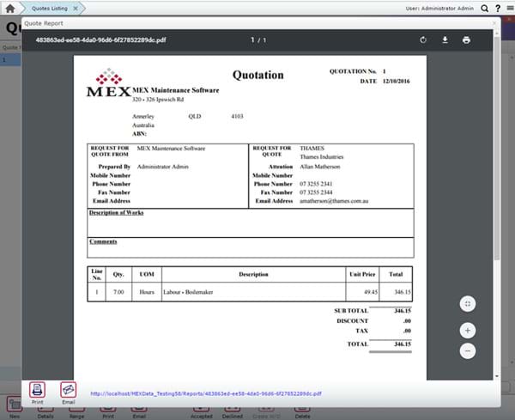This screenshot has width=515, height=420.
Task: Click the Email button in Quote Report
Action: point(69,393)
